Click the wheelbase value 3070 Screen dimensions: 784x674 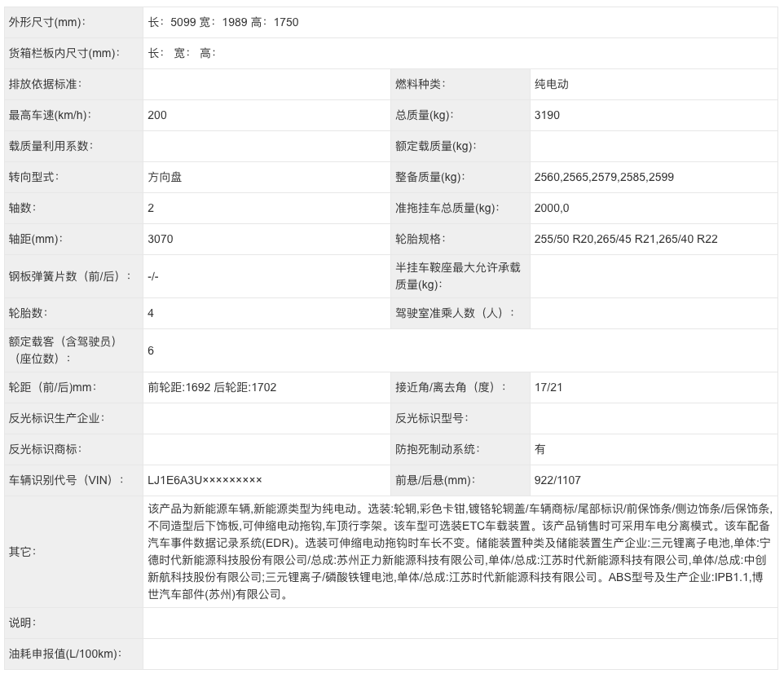coord(161,239)
